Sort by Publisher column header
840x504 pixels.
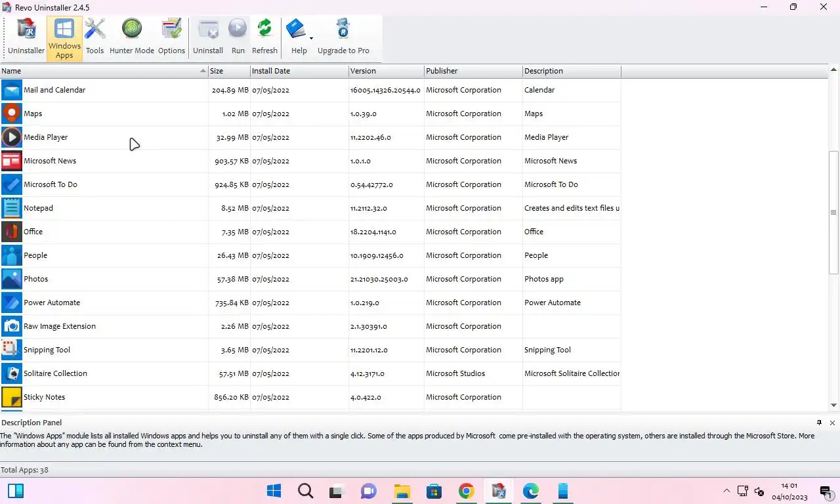click(x=473, y=71)
